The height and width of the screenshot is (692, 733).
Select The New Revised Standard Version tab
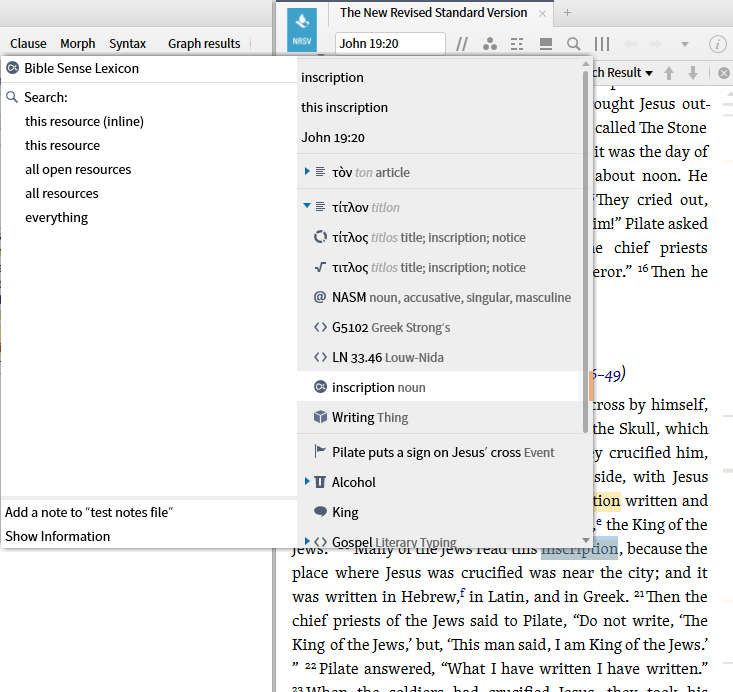(433, 13)
